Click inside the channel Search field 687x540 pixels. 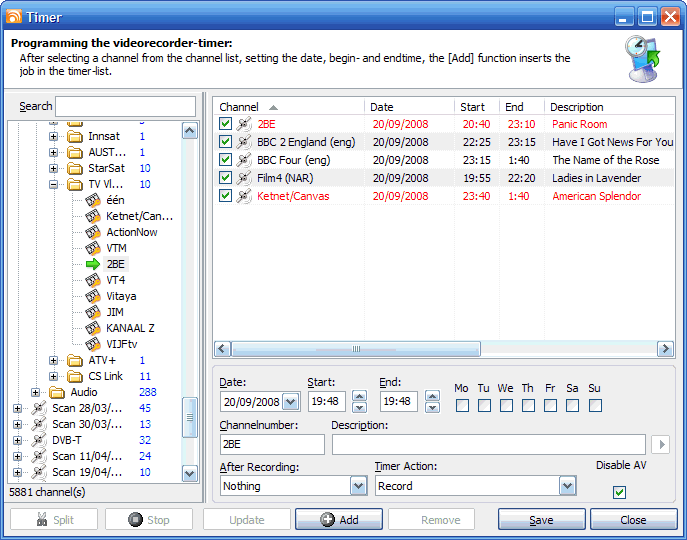point(125,106)
